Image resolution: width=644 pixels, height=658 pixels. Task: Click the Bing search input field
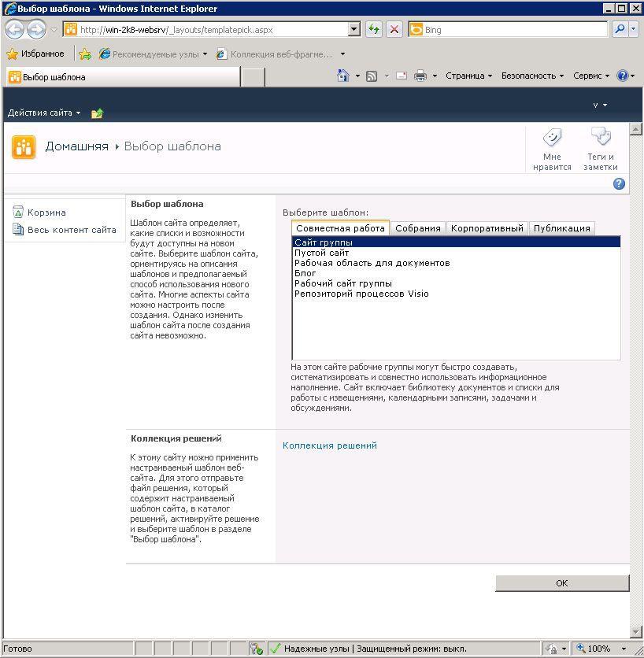tap(515, 30)
